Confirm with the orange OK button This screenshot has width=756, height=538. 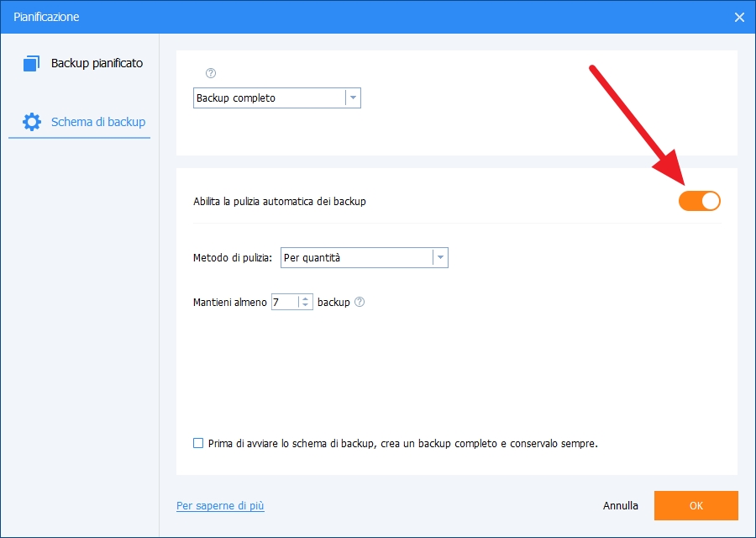[x=696, y=506]
